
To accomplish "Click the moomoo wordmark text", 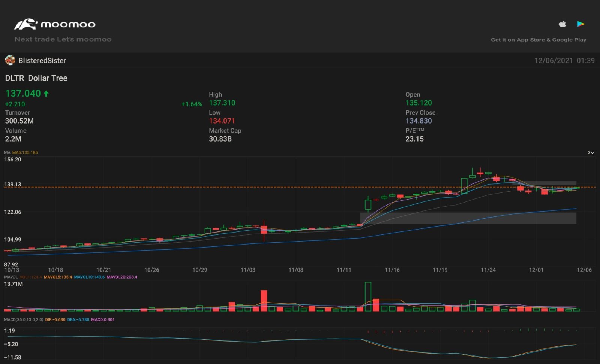I will 68,25.
